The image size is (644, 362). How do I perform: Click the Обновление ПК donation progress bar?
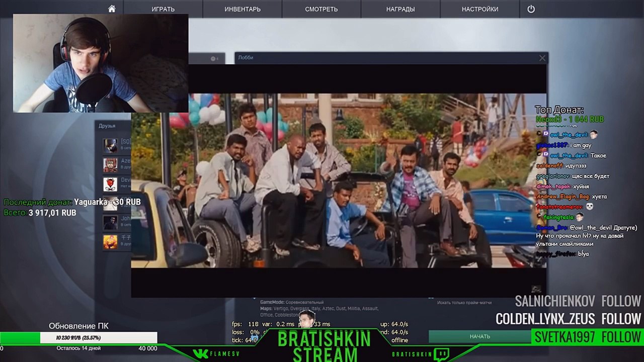pyautogui.click(x=78, y=338)
